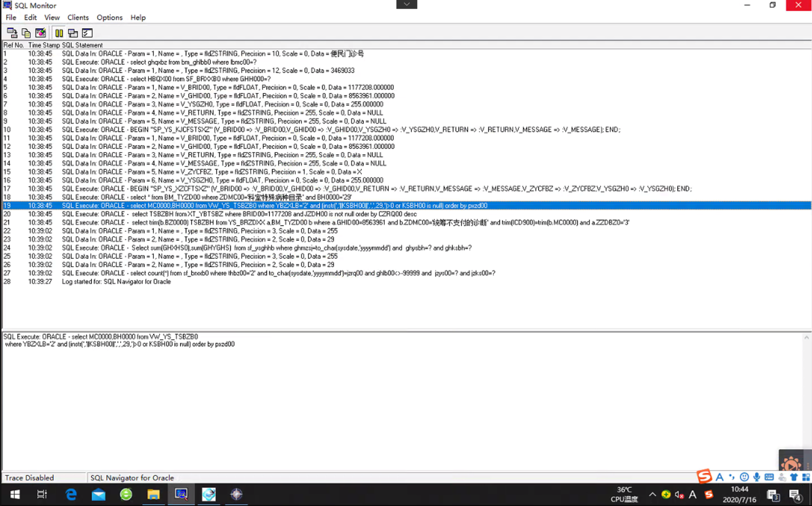Select the row querying sf_ysghhb
The image size is (812, 506).
coord(407,248)
